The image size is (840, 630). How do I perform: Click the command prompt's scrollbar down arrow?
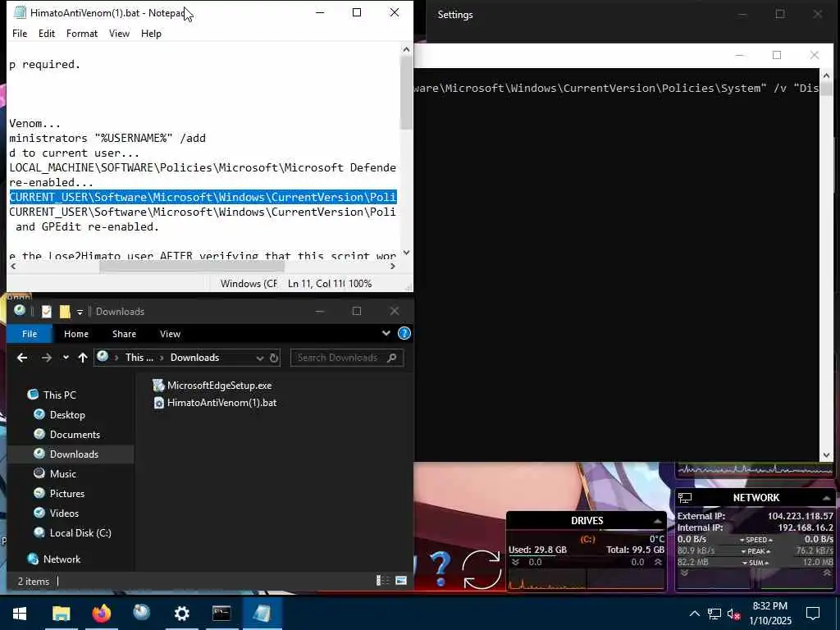pos(825,455)
